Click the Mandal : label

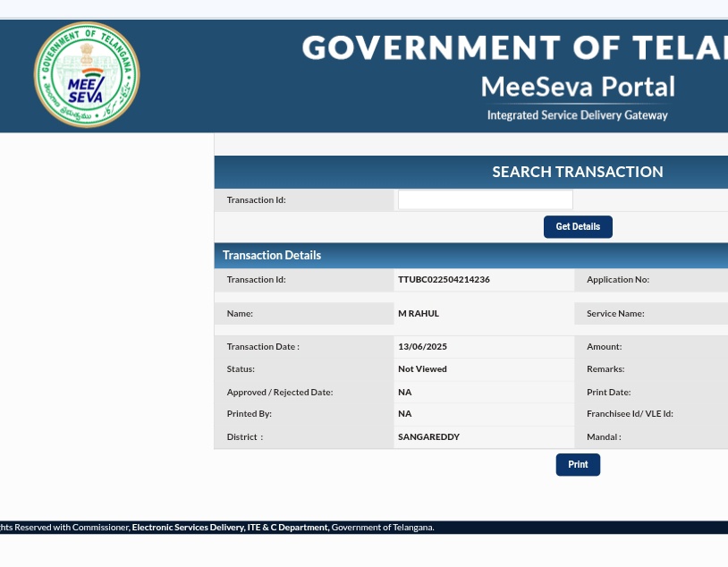click(604, 436)
